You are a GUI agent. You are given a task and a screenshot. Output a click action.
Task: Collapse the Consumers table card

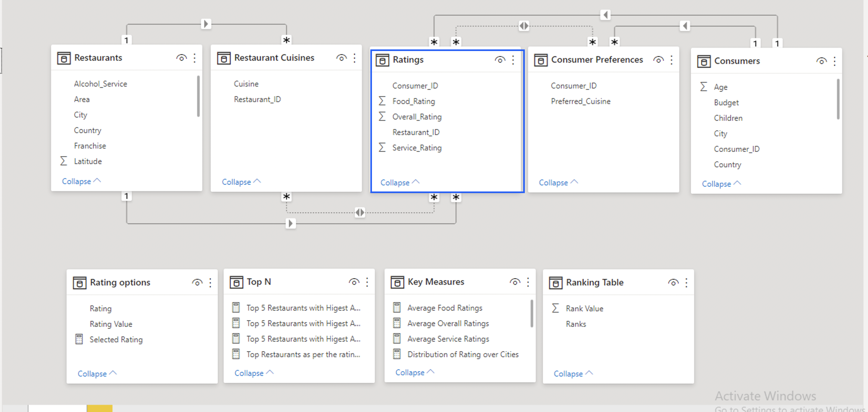coord(721,184)
